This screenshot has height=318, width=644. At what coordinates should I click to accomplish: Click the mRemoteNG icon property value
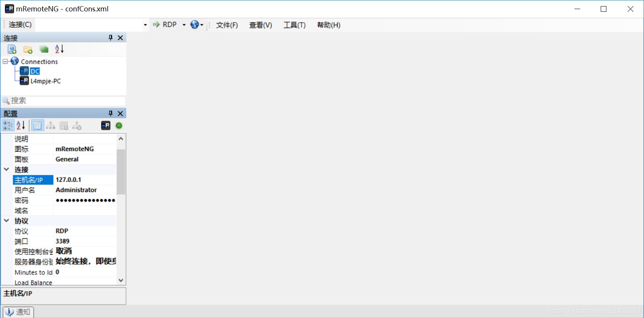click(x=85, y=149)
